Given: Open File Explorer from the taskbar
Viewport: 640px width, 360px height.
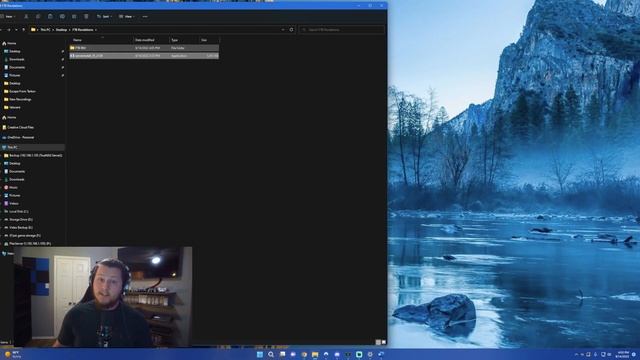Looking at the screenshot, I should (315, 354).
